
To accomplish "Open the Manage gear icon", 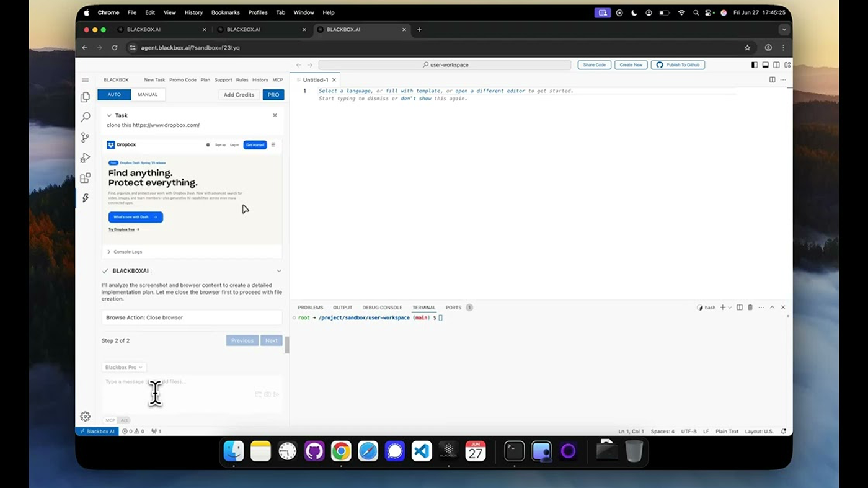I will 86,417.
